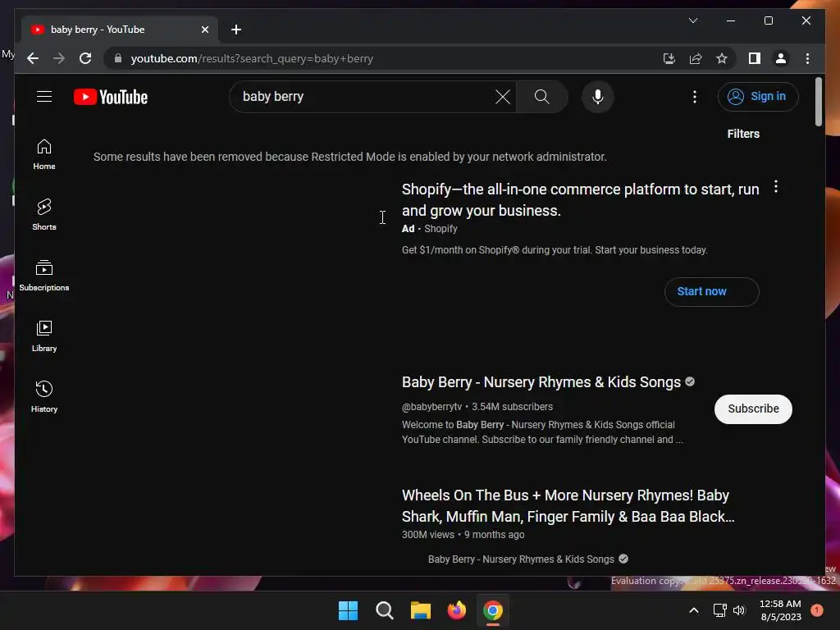Clear the search box with the X icon
840x630 pixels.
click(503, 97)
